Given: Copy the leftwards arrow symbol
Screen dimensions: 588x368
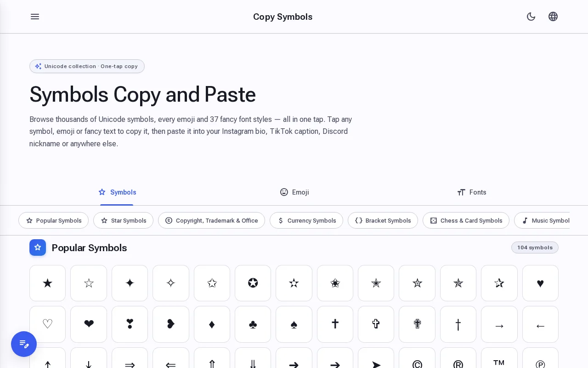Looking at the screenshot, I should point(540,324).
